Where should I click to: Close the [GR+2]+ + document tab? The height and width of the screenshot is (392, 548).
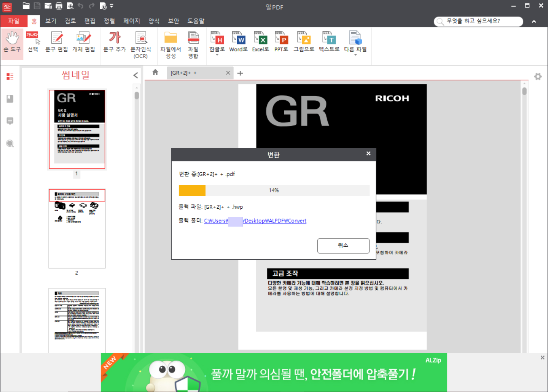228,73
